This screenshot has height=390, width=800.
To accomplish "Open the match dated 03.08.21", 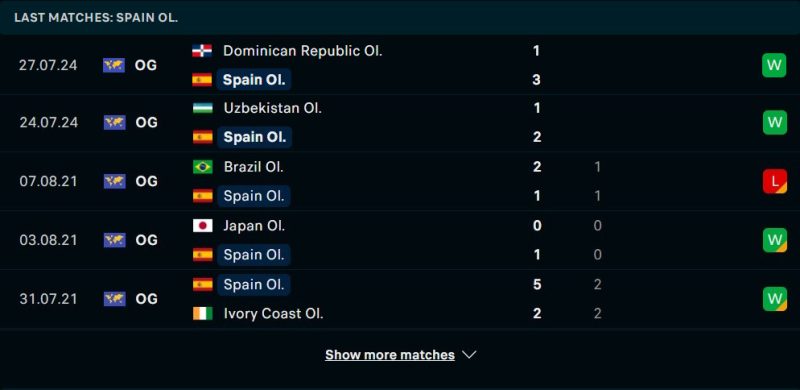I will (400, 240).
